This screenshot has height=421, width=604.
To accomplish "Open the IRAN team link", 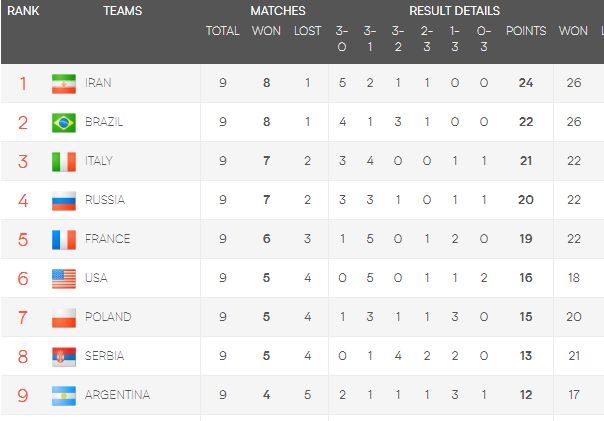I will click(x=98, y=84).
